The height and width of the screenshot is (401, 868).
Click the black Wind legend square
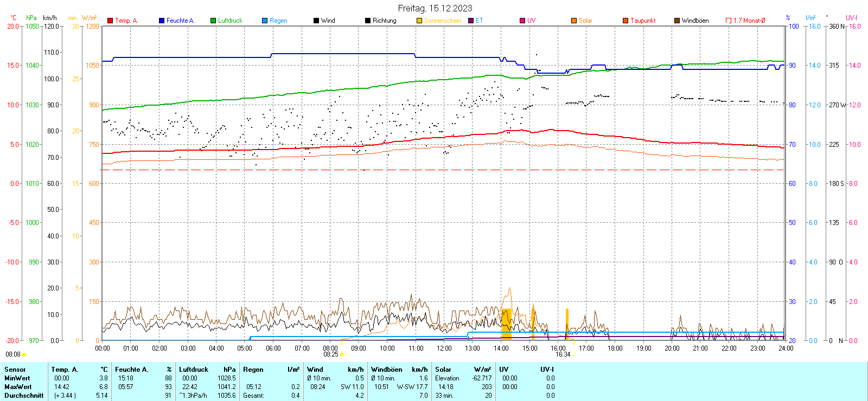pos(316,21)
